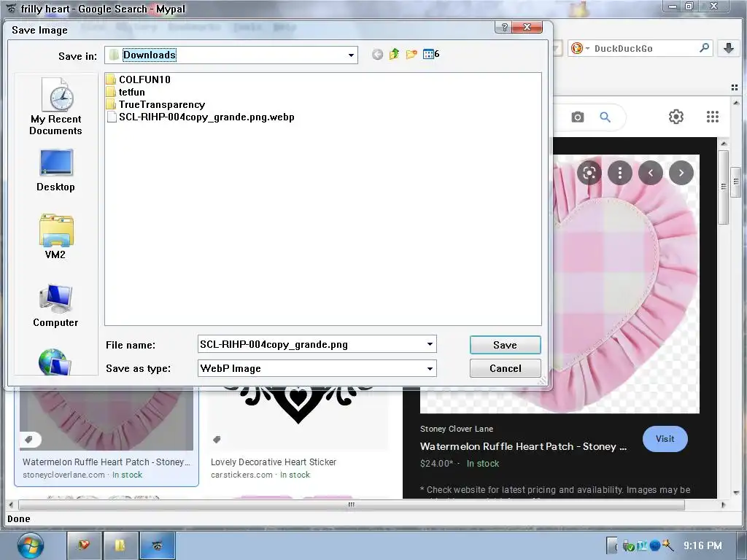Go to Computer in places bar
This screenshot has height=560, width=747.
55,306
